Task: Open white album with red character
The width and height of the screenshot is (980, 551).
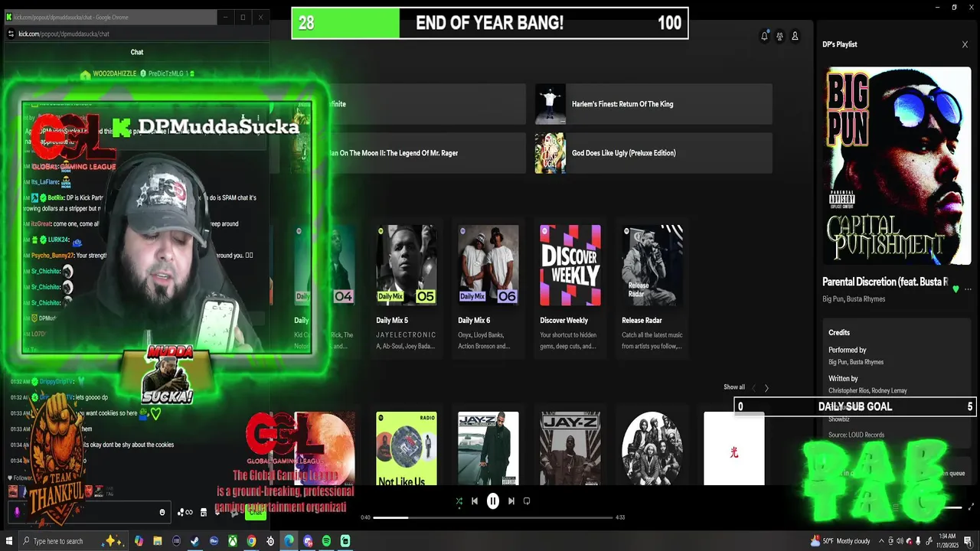Action: (x=734, y=448)
